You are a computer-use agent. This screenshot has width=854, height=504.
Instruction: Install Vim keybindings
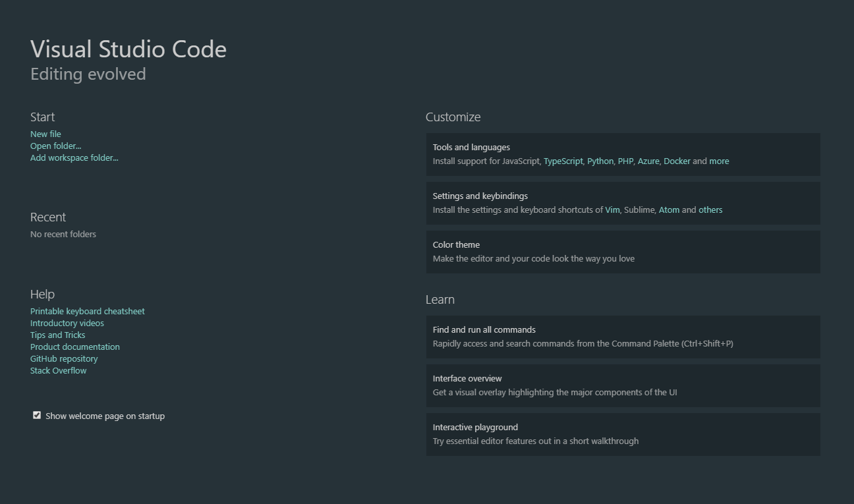point(612,210)
